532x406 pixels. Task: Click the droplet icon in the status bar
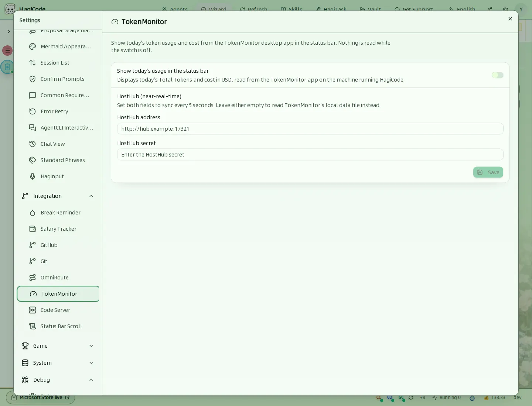(x=472, y=398)
